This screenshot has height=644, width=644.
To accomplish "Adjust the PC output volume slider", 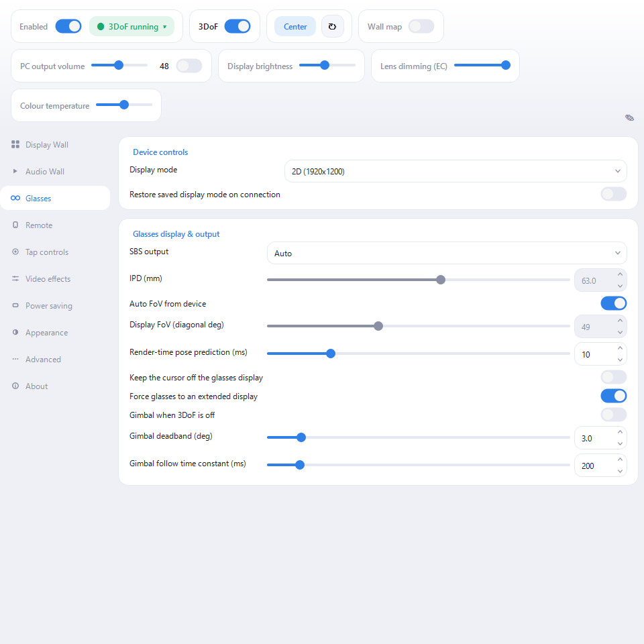I will [119, 65].
